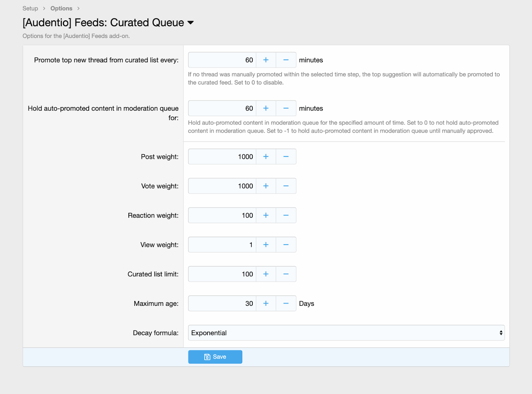Decrease the promote thread interval with minus

(286, 60)
